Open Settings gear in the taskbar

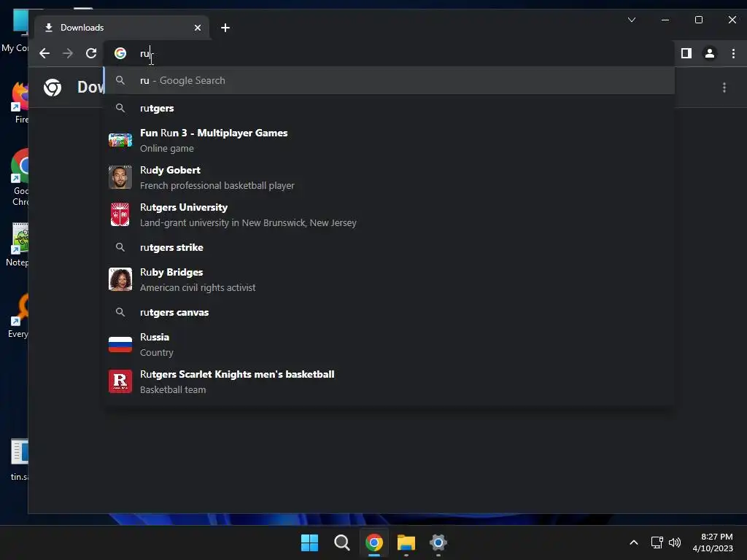coord(438,542)
